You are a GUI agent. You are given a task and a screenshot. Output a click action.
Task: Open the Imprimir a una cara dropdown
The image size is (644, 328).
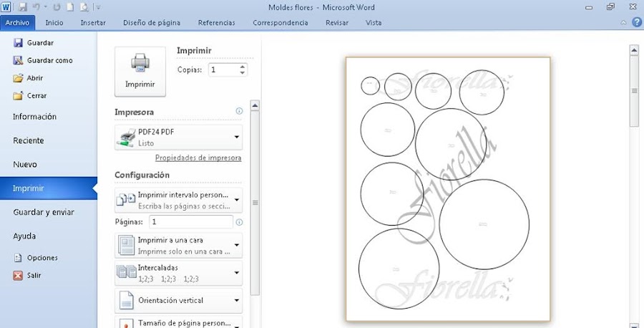[x=178, y=245]
